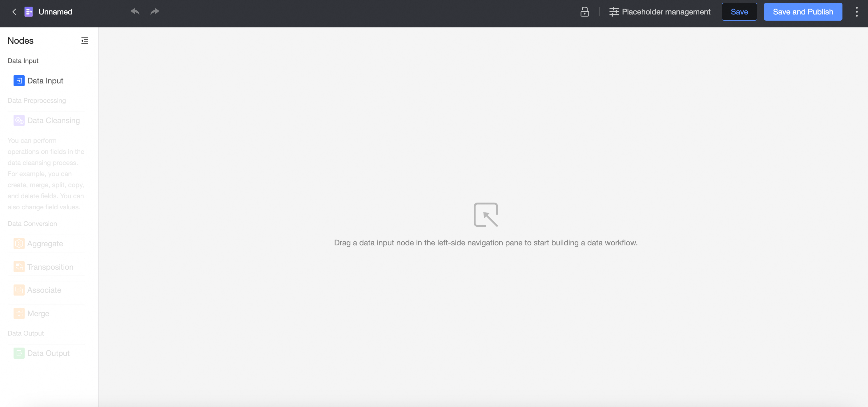868x407 pixels.
Task: Select the Data Output node
Action: coord(46,353)
